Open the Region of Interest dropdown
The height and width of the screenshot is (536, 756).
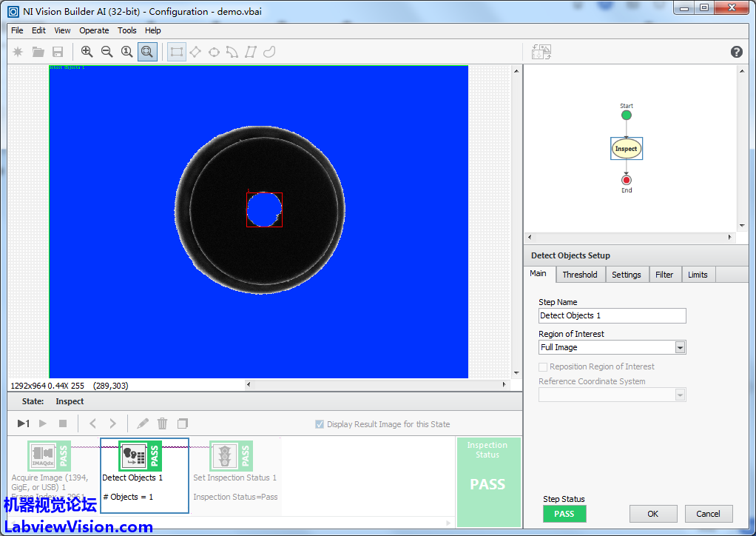tap(680, 347)
